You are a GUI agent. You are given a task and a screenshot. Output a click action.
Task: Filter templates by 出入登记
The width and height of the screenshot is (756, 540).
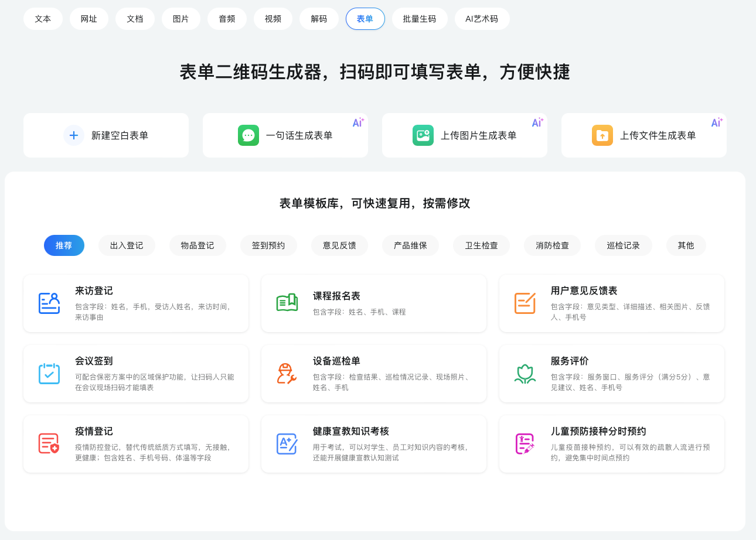tap(127, 245)
